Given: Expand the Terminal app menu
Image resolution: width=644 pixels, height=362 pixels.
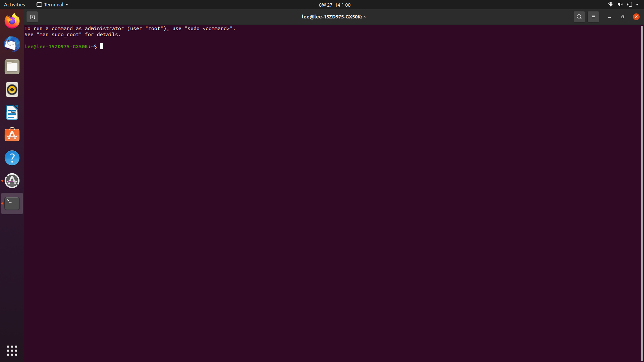Looking at the screenshot, I should [x=52, y=5].
